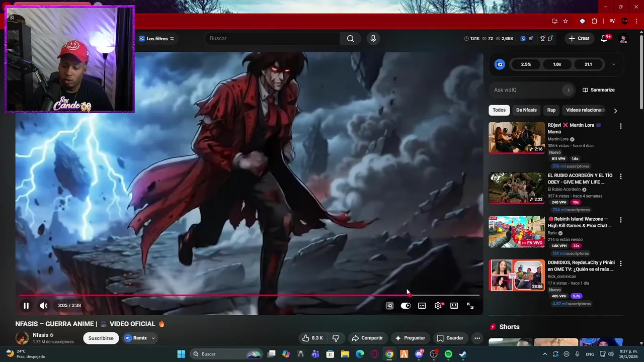The height and width of the screenshot is (362, 644).
Task: Toggle the autoplay switch in the player
Action: [406, 305]
